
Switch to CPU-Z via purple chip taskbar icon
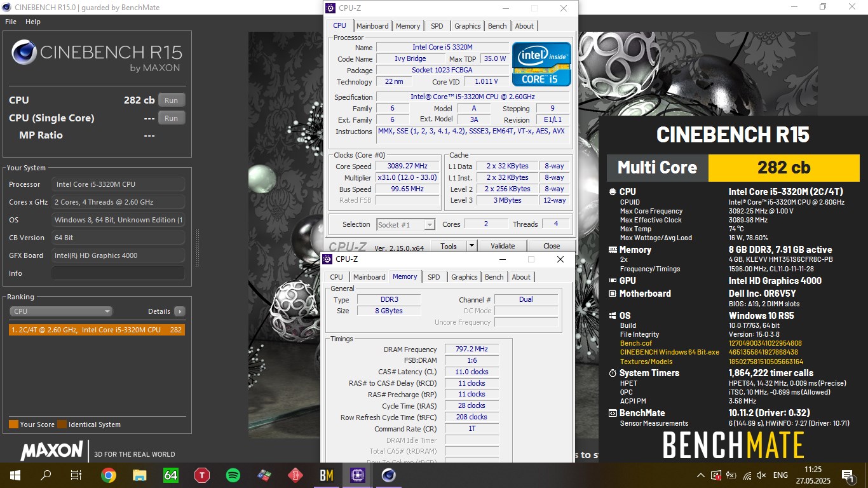(x=358, y=475)
